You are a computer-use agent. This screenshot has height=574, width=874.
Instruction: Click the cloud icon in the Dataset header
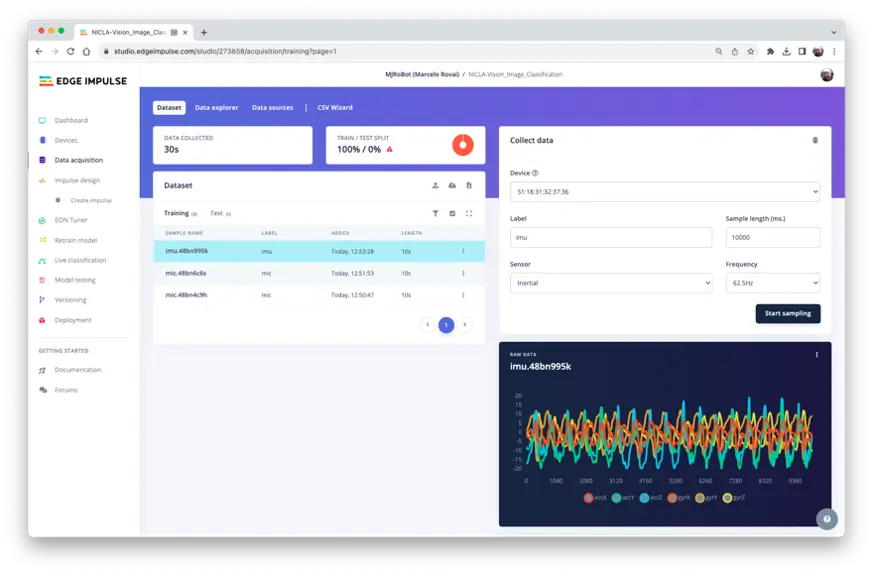coord(452,185)
